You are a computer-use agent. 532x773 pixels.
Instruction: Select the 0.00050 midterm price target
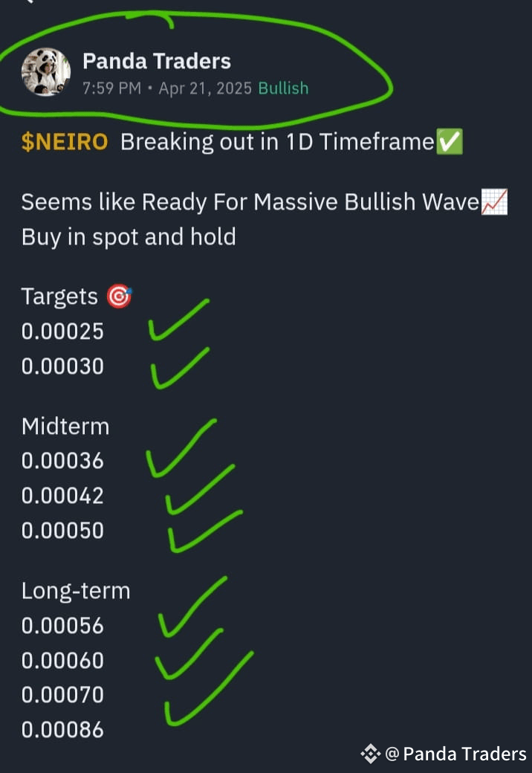pos(62,530)
